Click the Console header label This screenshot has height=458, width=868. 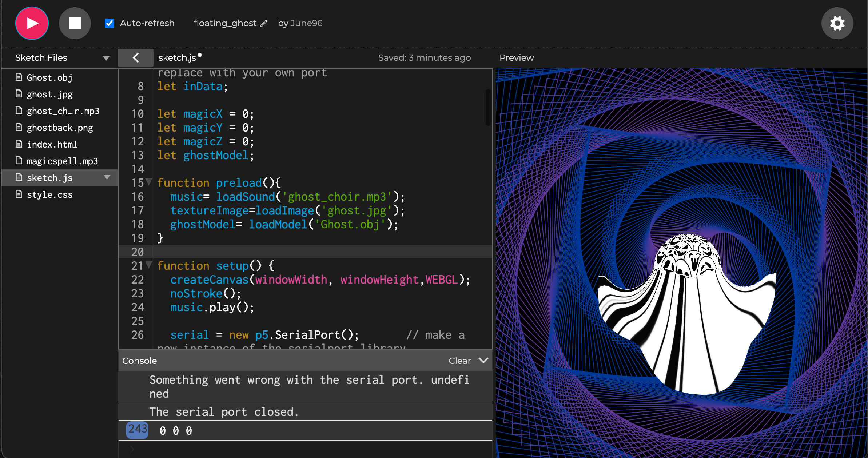click(140, 361)
